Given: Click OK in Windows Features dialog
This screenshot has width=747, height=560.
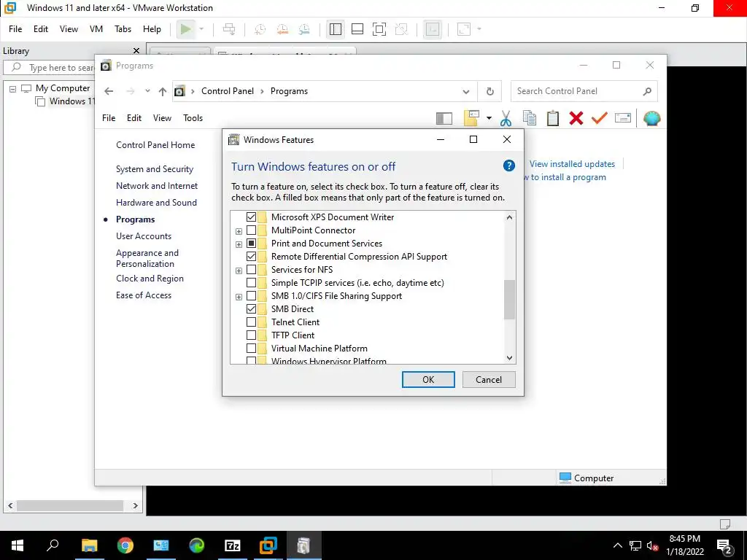Looking at the screenshot, I should point(428,379).
